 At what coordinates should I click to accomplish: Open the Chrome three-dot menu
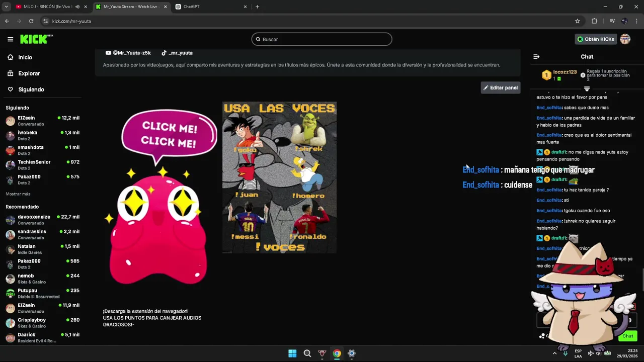point(637,21)
